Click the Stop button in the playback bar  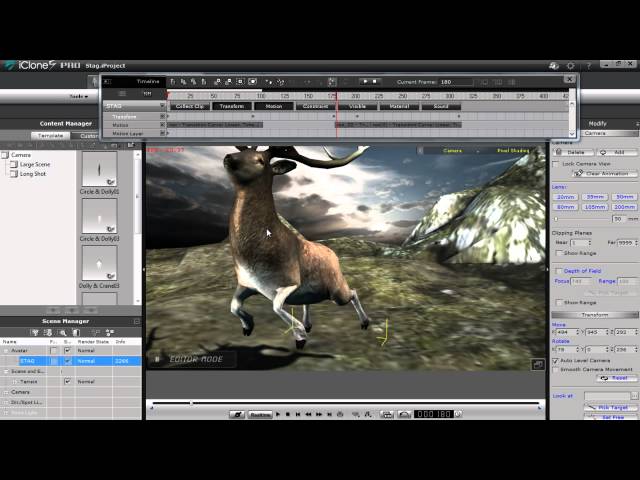tap(288, 414)
